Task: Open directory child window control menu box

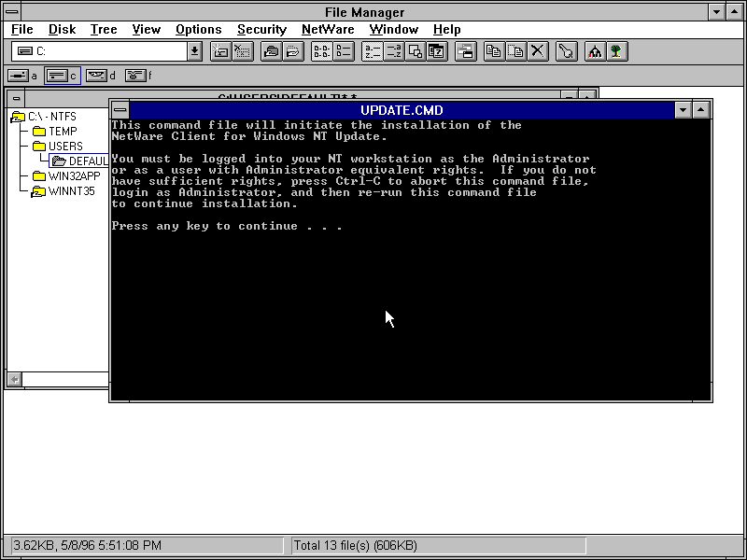Action: [16, 99]
